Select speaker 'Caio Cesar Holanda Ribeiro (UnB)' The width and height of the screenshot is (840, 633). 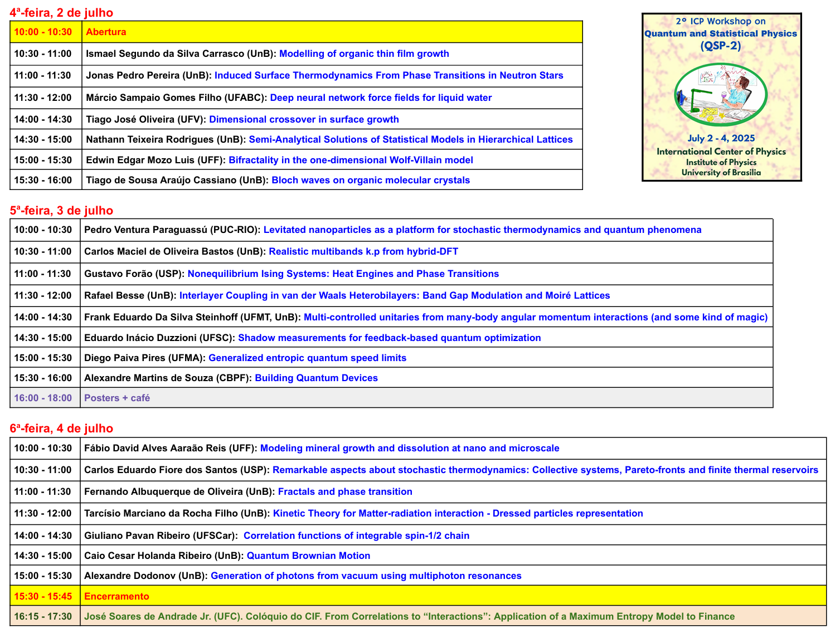pos(164,556)
